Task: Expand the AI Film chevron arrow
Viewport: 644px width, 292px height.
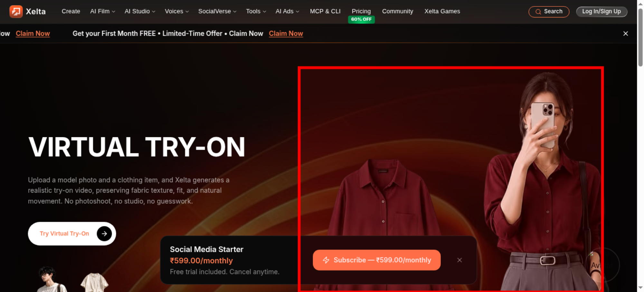Action: click(x=113, y=12)
